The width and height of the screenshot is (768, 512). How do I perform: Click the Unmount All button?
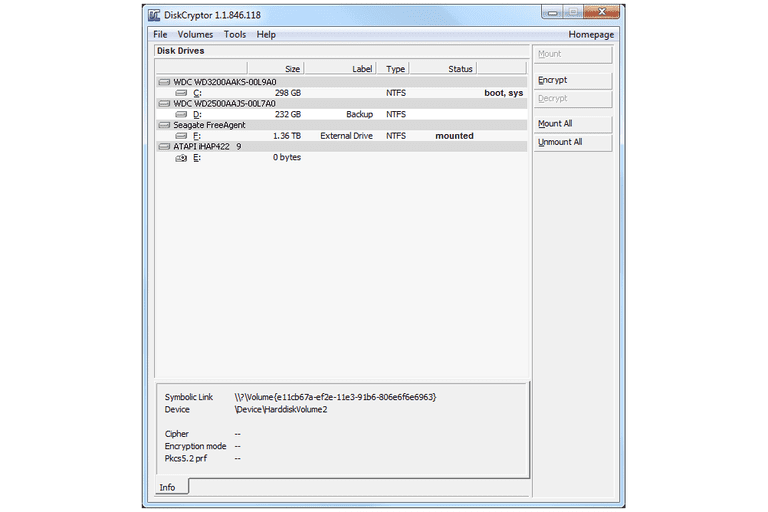tap(573, 143)
